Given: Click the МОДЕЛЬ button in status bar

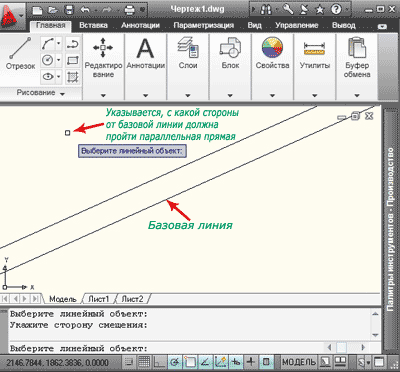Looking at the screenshot, I should (x=299, y=362).
